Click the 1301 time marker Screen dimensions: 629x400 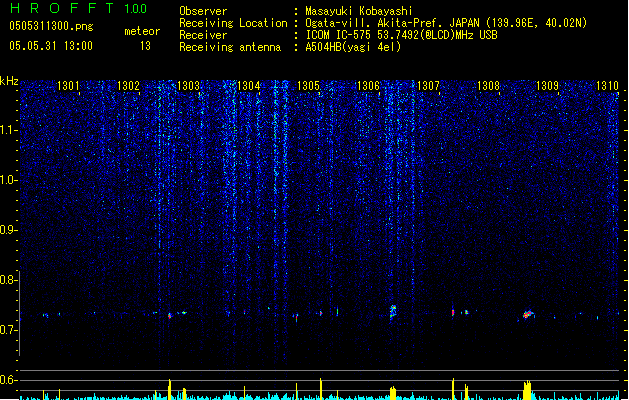(68, 85)
